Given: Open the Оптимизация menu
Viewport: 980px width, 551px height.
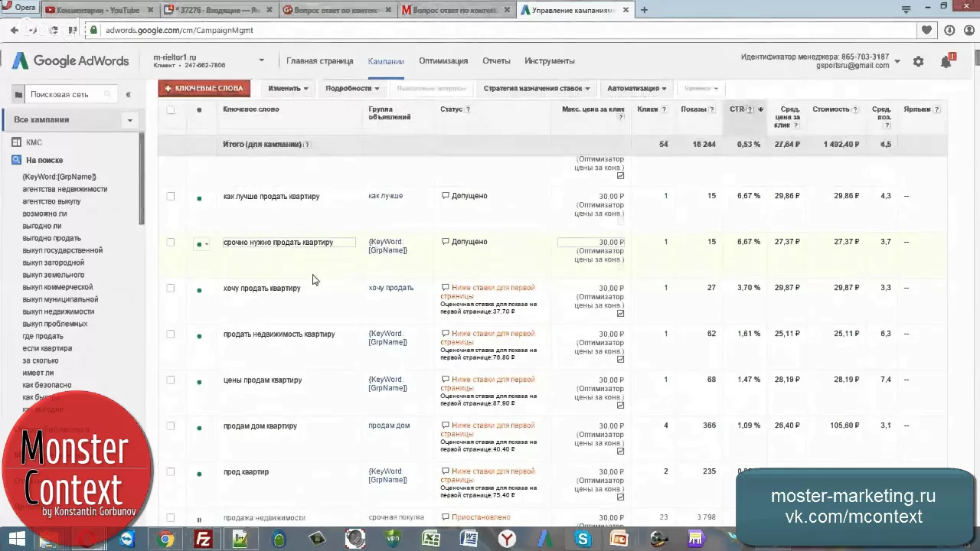Looking at the screenshot, I should pos(443,61).
